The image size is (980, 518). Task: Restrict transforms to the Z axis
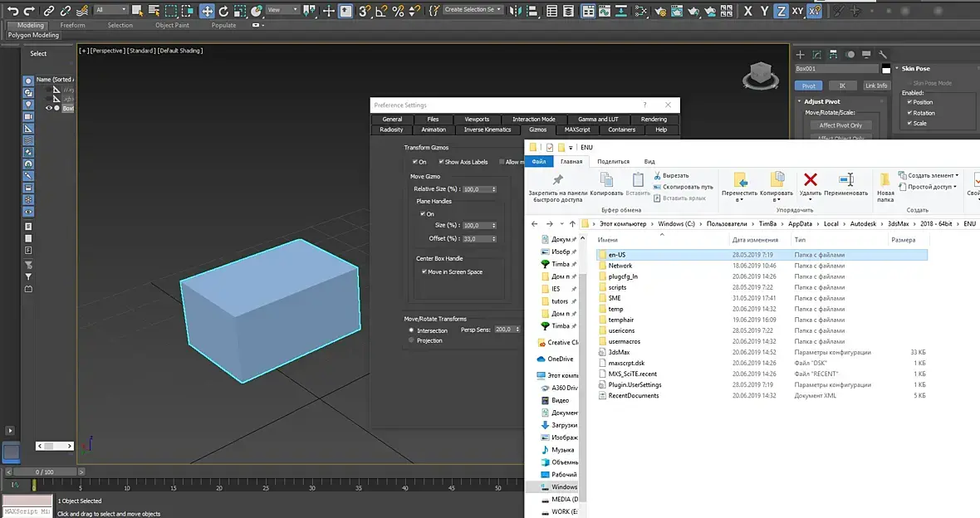(781, 11)
